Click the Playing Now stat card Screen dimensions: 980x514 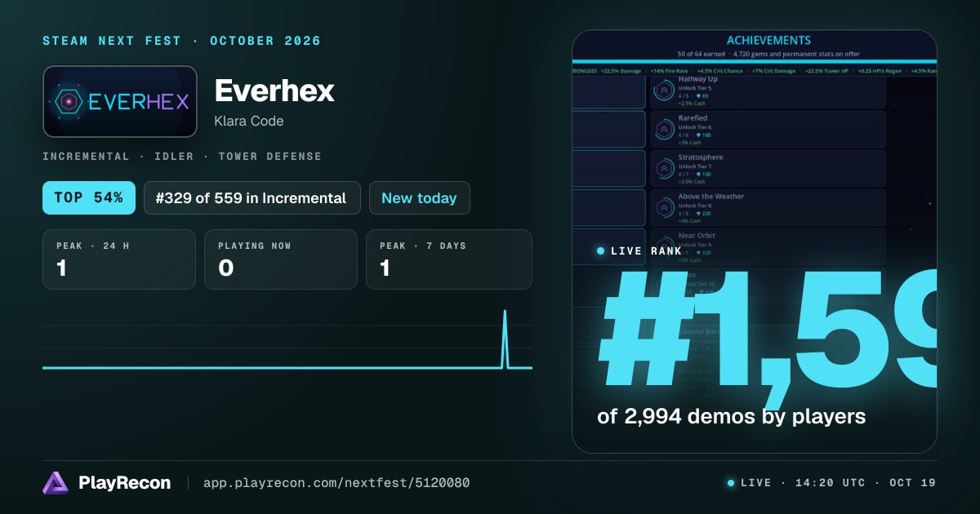click(281, 259)
